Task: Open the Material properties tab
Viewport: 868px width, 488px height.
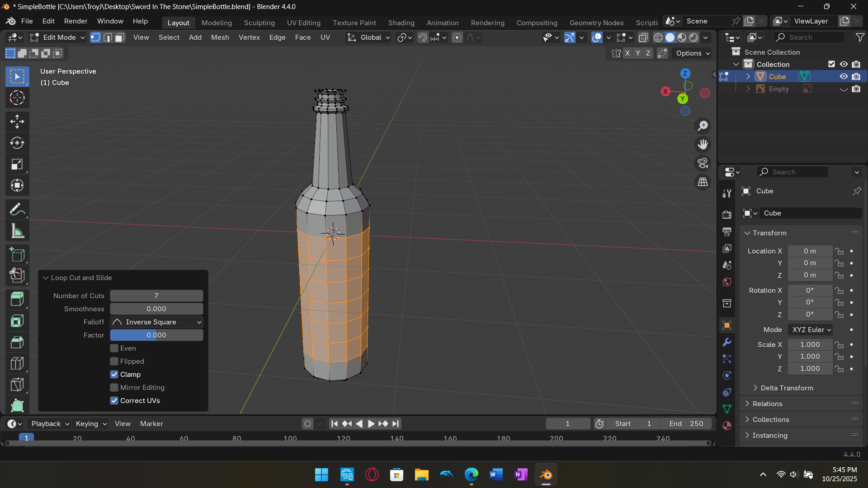Action: 727,426
